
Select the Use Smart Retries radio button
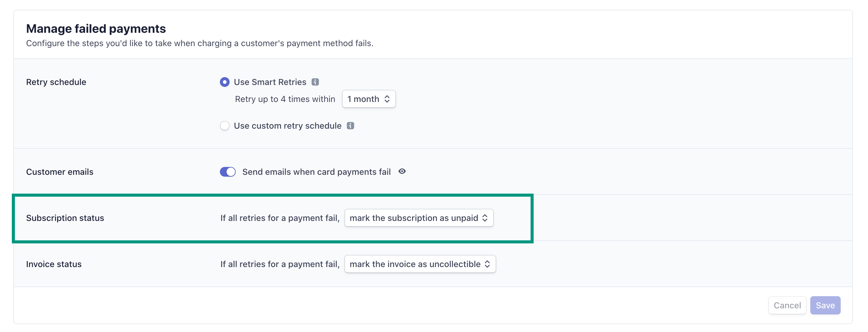click(224, 82)
